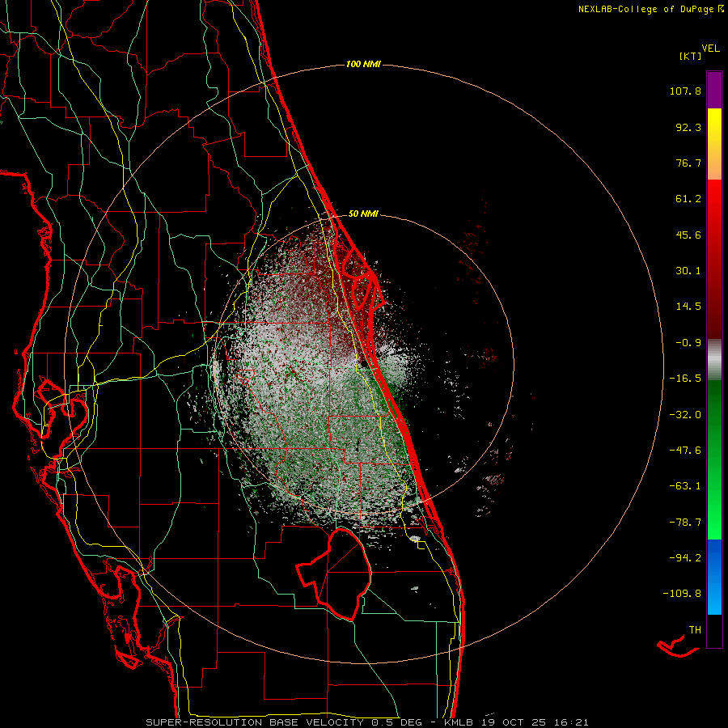
Task: Click the -94.2 velocity scale value
Action: tap(685, 558)
